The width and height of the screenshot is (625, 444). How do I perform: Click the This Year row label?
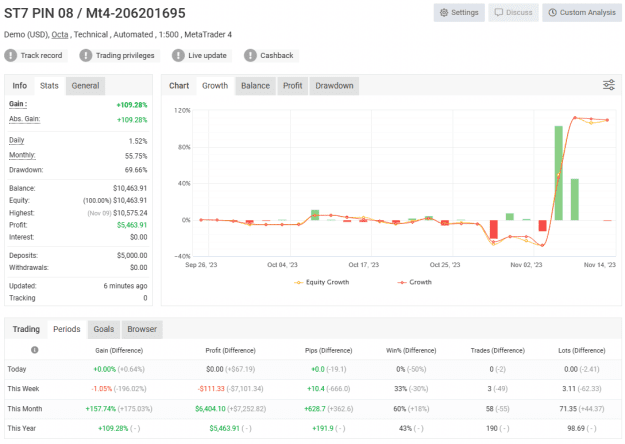22,428
